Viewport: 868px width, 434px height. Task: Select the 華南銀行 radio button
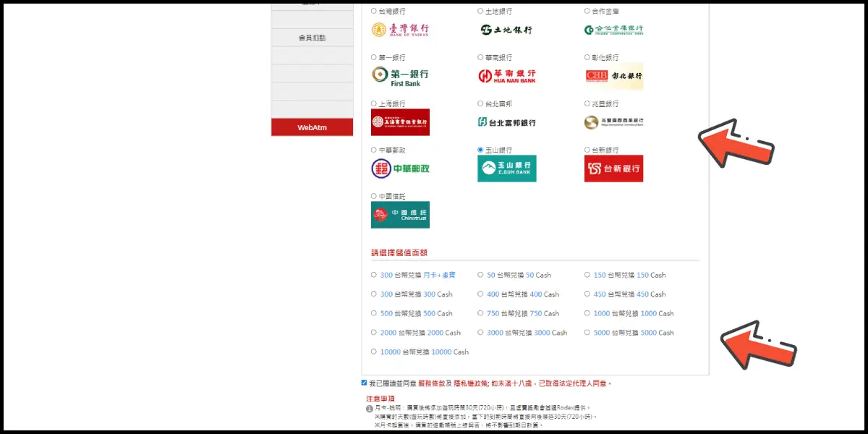pyautogui.click(x=481, y=57)
